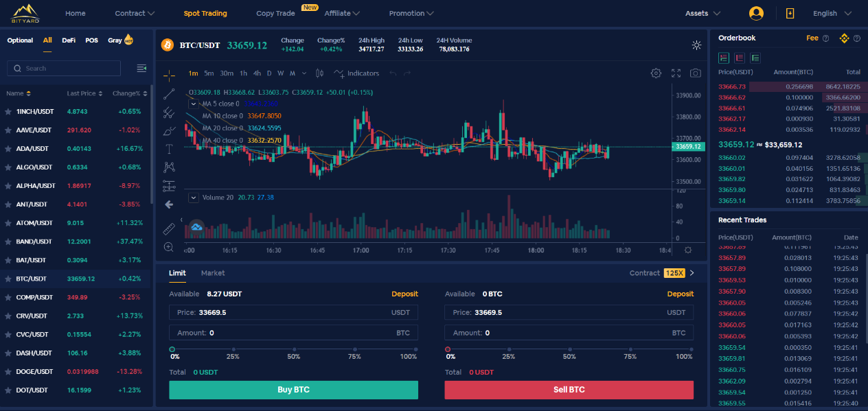
Task: Select the forecast position tool
Action: (x=169, y=185)
